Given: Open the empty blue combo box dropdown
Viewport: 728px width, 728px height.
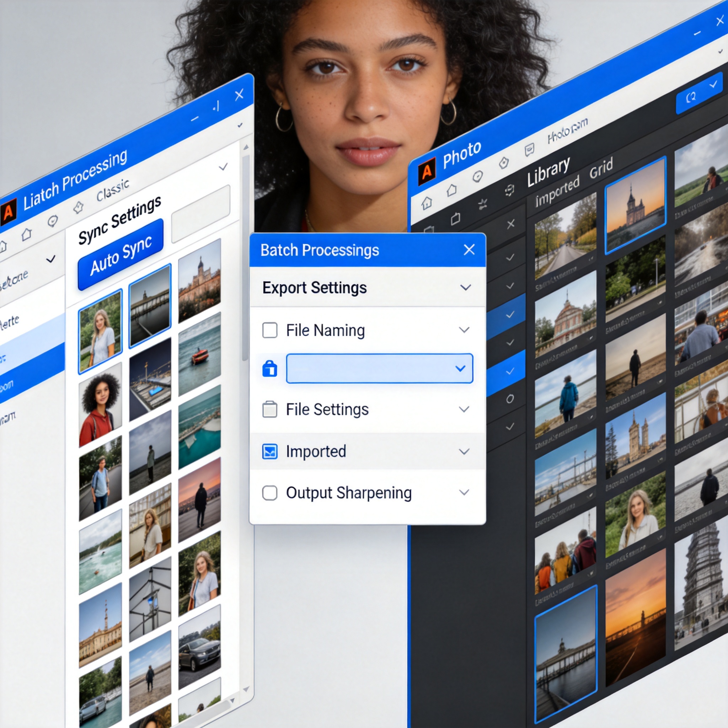Looking at the screenshot, I should [x=460, y=369].
